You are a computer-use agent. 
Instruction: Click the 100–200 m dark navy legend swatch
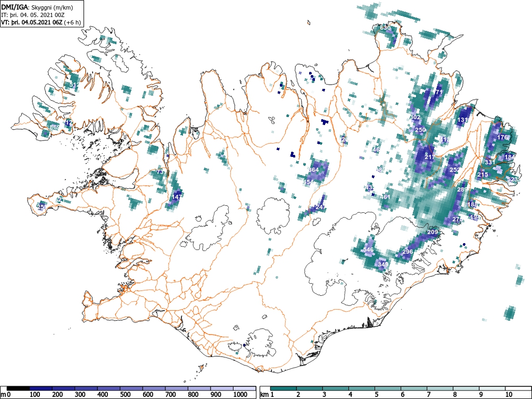click(x=41, y=388)
